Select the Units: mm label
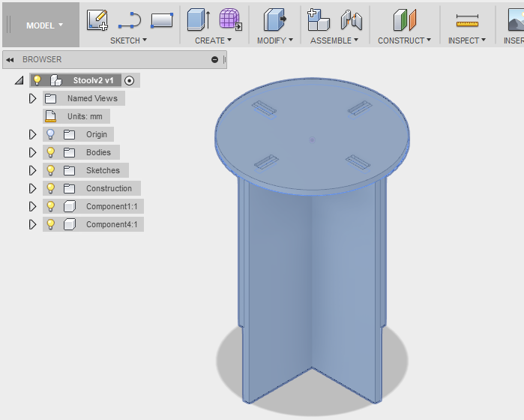Screen dimensions: 524x420 click(85, 117)
